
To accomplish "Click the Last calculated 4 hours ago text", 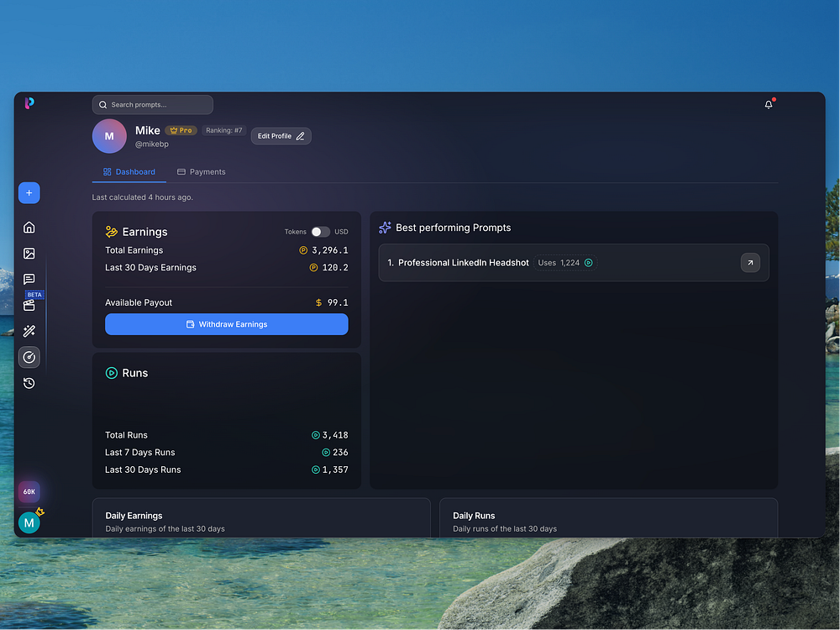I will (143, 197).
